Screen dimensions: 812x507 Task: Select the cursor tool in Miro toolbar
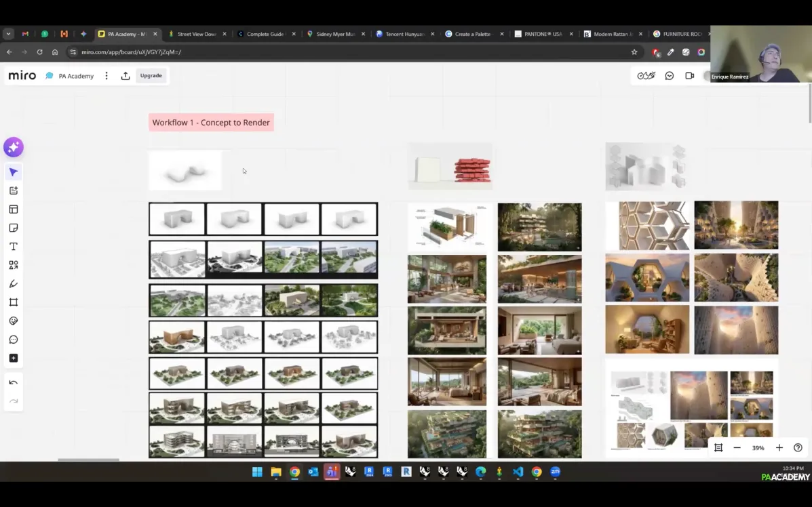14,172
